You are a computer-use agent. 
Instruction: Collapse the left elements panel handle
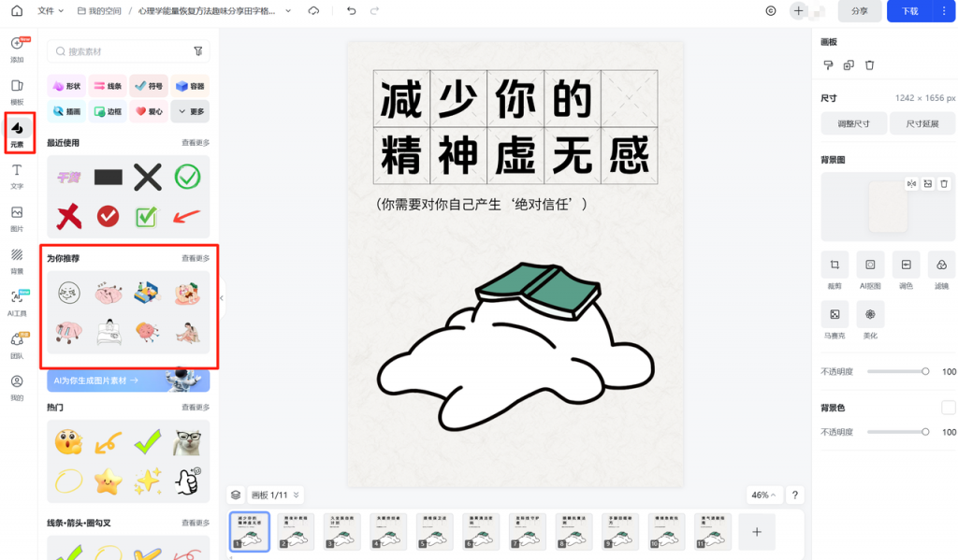(222, 298)
